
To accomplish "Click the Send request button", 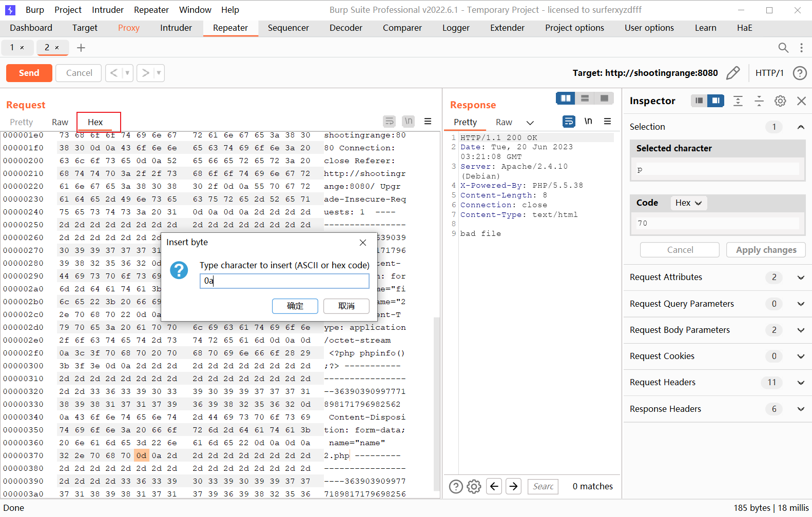I will [29, 73].
